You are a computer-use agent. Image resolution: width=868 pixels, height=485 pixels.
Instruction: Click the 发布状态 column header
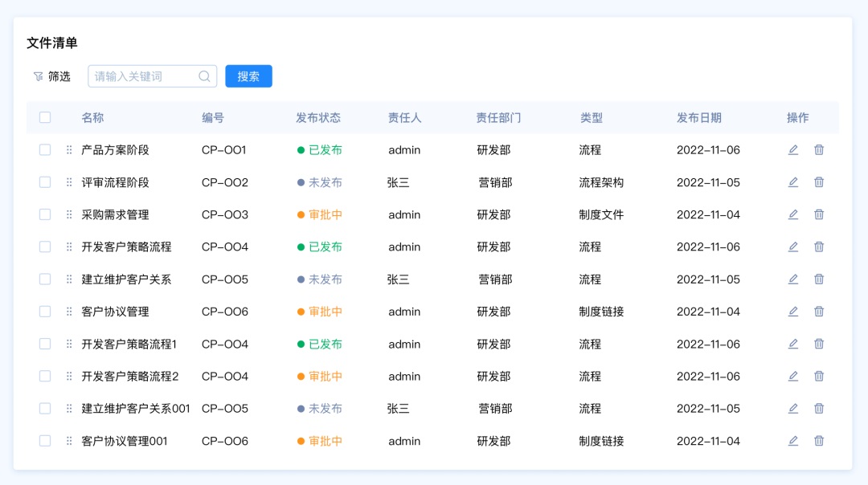coord(318,117)
